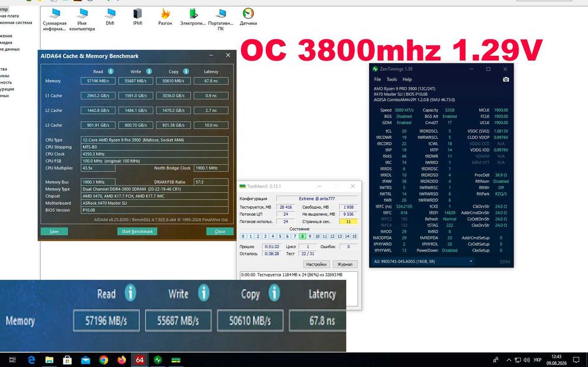
Task: Open Task View from the taskbar
Action: pos(12,360)
